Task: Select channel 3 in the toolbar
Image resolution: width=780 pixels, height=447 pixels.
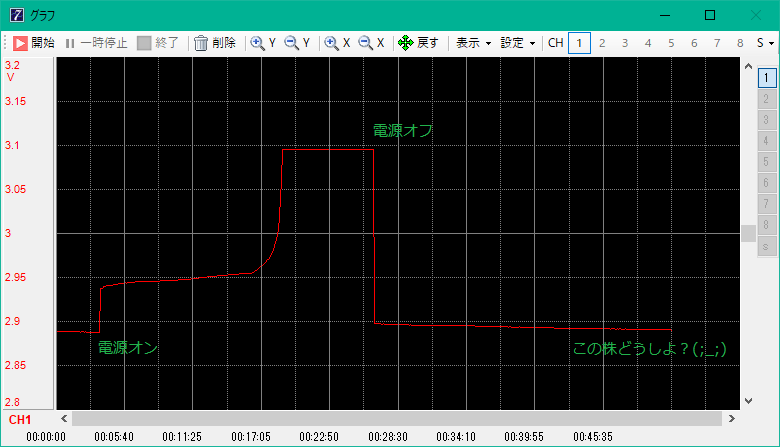Action: 625,43
